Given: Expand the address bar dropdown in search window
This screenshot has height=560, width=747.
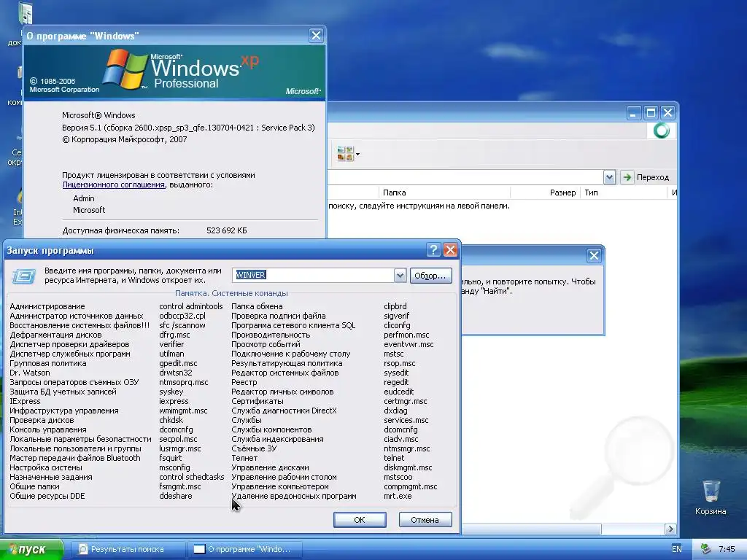Looking at the screenshot, I should [609, 177].
